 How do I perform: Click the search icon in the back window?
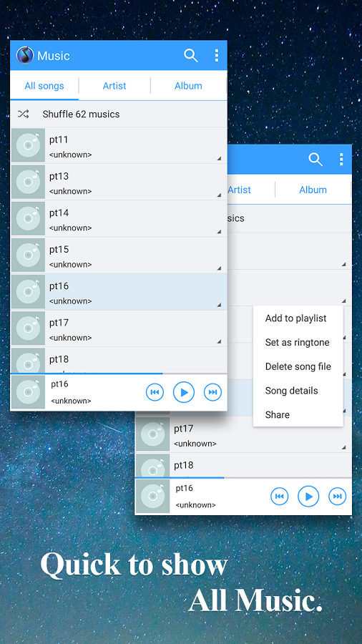[315, 160]
